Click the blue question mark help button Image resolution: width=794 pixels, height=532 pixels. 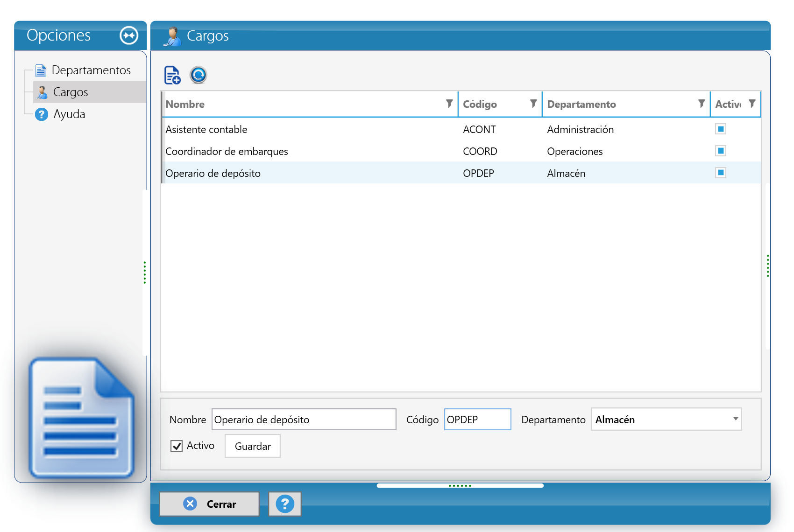[285, 504]
